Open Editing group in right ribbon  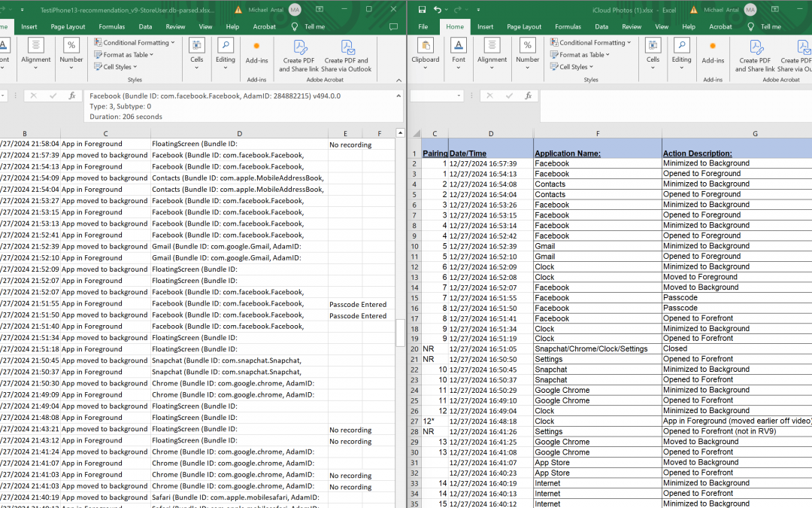coord(681,54)
